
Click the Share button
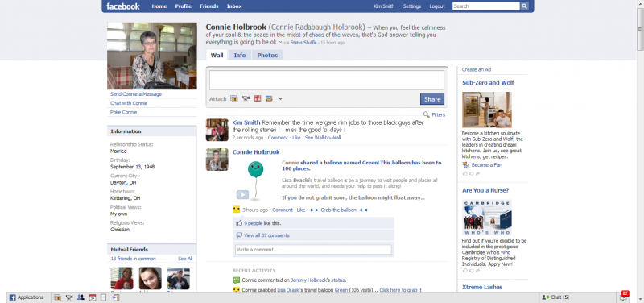(x=432, y=99)
